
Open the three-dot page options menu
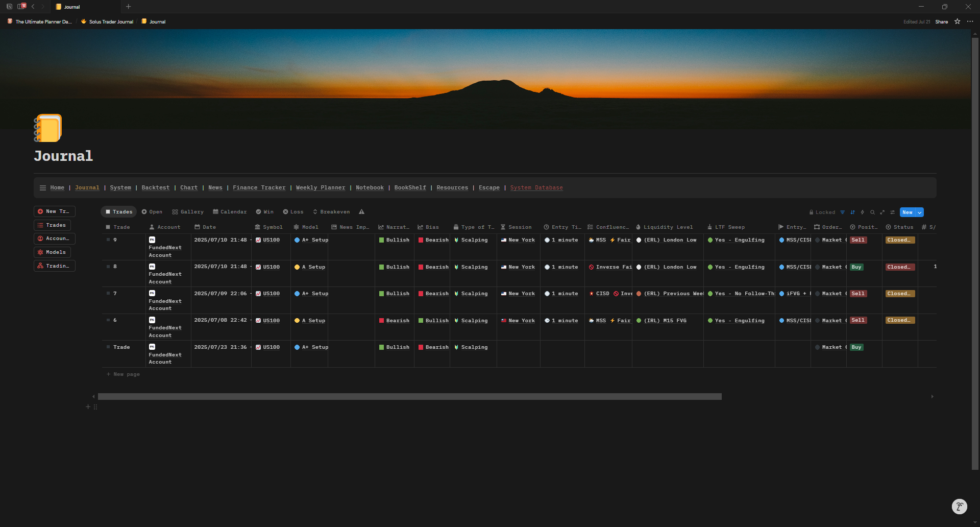pyautogui.click(x=970, y=21)
